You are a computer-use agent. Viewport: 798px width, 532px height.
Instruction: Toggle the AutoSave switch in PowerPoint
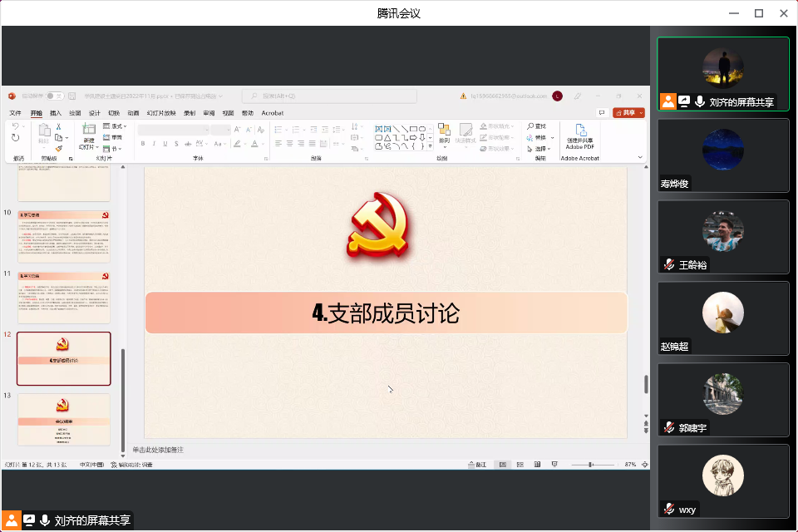coord(54,96)
